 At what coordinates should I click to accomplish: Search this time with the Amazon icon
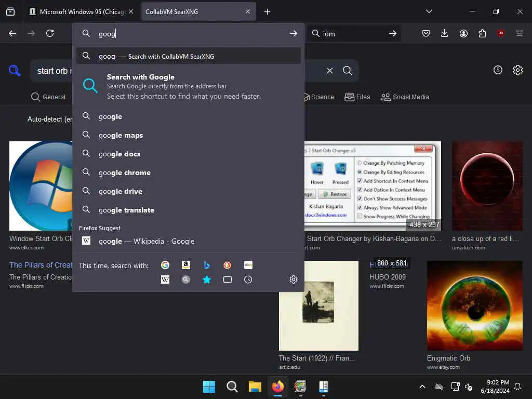coord(186,265)
